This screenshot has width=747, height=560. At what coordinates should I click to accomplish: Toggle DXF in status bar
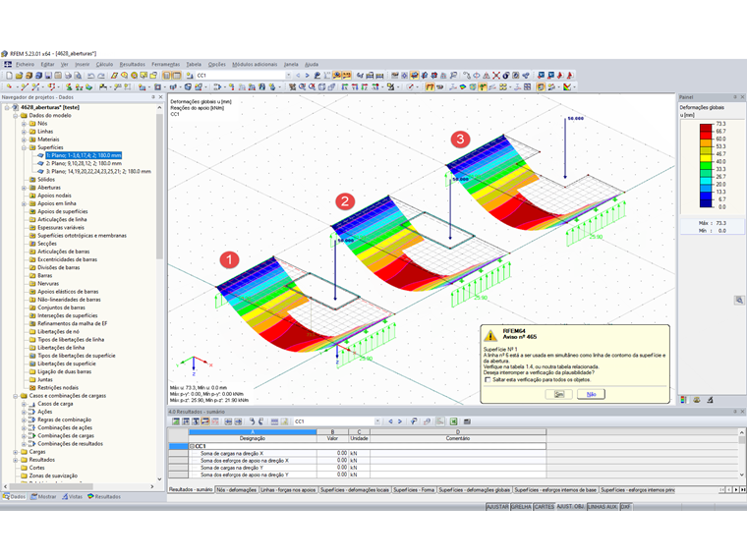[625, 507]
